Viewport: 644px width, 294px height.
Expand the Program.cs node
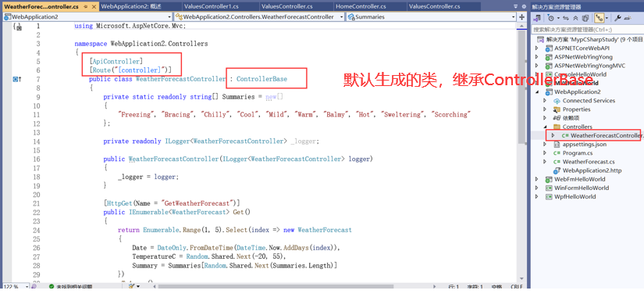(545, 153)
